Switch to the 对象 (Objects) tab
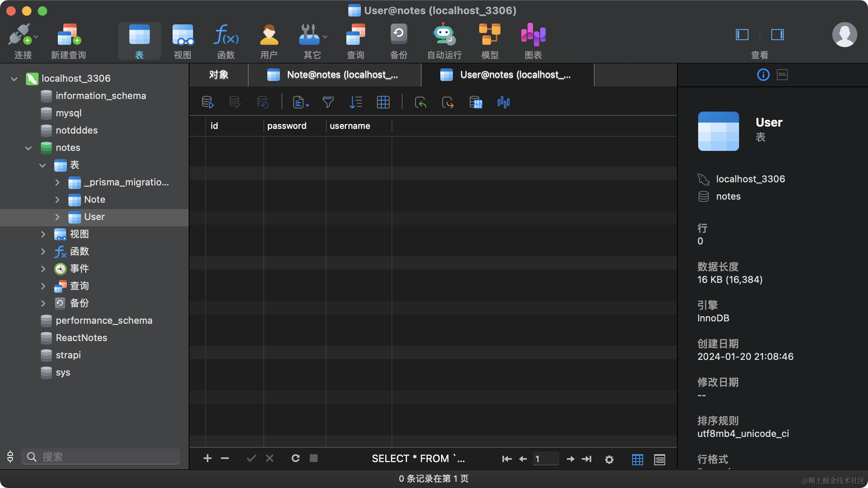 pyautogui.click(x=219, y=75)
